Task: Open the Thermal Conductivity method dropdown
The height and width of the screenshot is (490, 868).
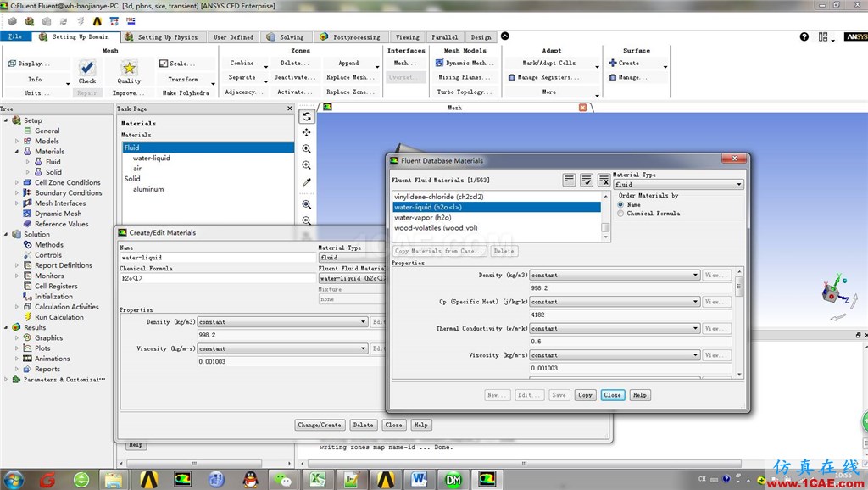Action: (615, 328)
